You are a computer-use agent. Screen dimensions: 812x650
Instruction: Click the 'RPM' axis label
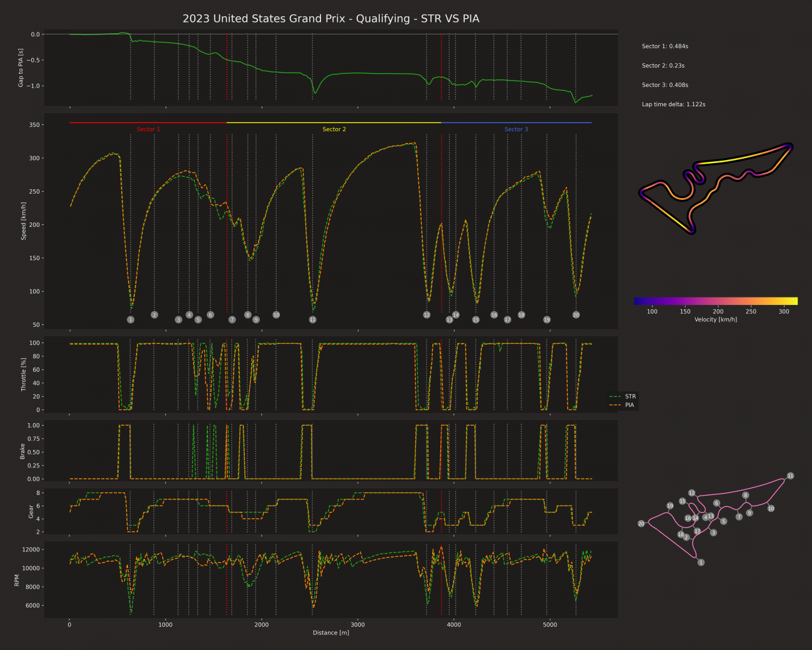point(17,580)
